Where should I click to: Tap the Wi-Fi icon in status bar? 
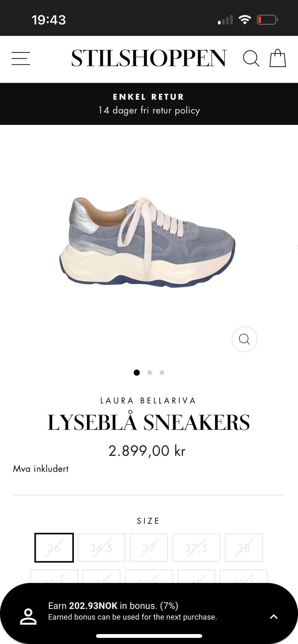pos(245,20)
